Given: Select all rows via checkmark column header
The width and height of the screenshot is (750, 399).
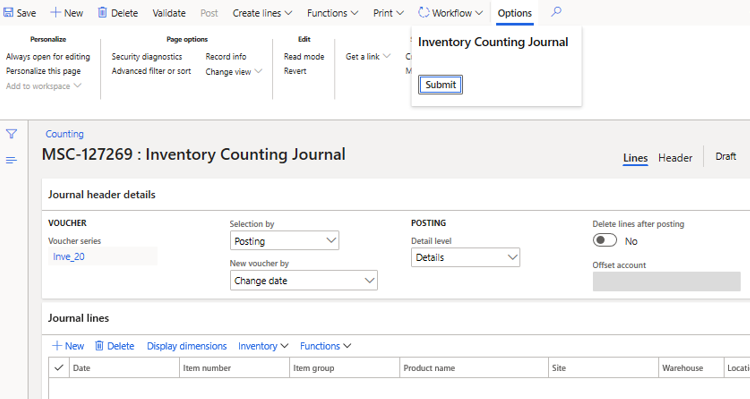Looking at the screenshot, I should 59,367.
